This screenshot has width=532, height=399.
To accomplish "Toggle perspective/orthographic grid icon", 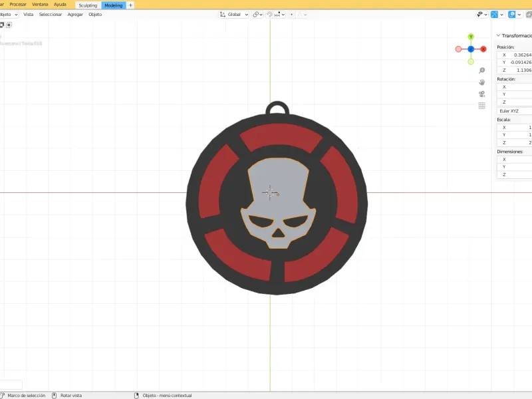I will coord(481,106).
